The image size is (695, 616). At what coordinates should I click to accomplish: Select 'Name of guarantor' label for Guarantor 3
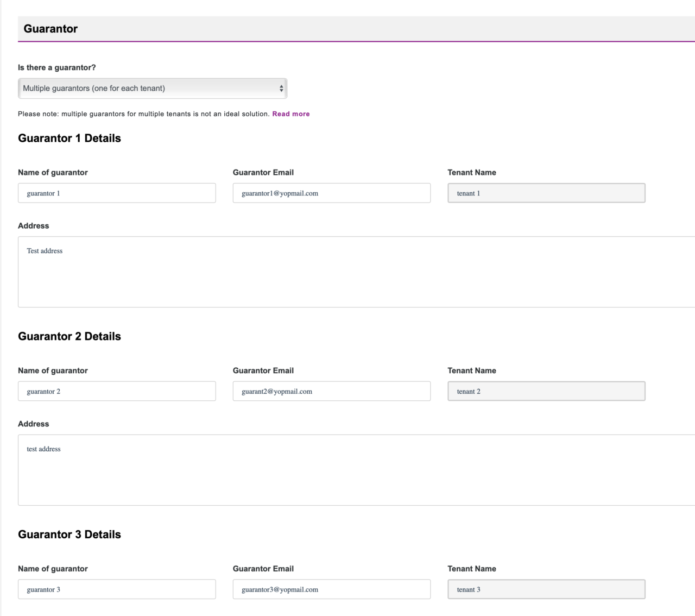pos(53,569)
